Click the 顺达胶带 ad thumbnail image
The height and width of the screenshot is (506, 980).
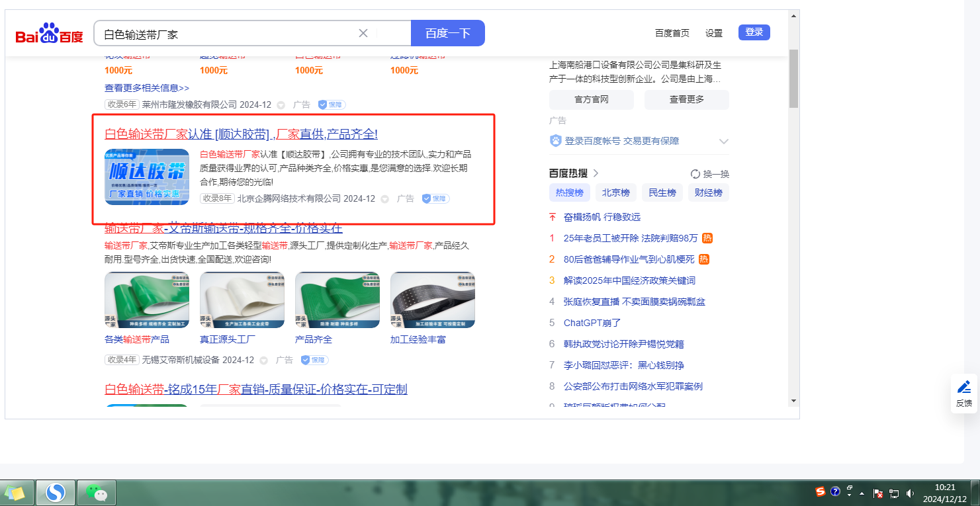pos(147,177)
